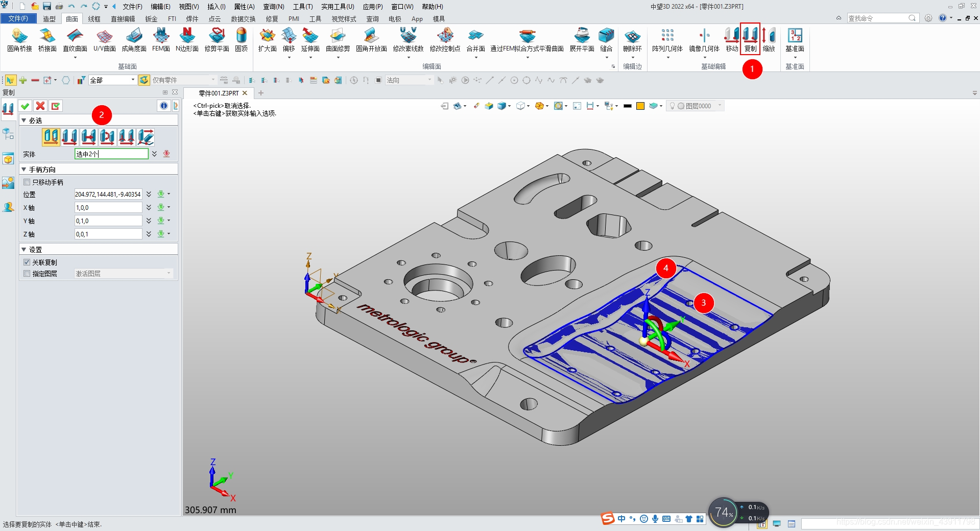This screenshot has height=531, width=980.
Task: Switch to the 钣金 ribbon tab
Action: (151, 19)
